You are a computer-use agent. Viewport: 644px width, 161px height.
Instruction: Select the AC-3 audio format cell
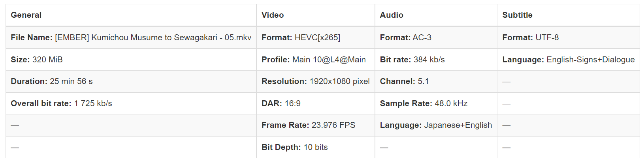tap(405, 37)
